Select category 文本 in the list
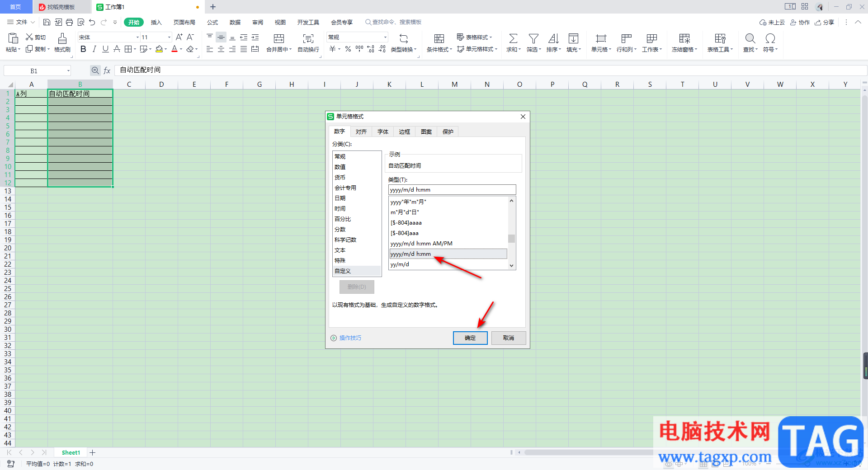Screen dimensions: 868x470 [357, 250]
